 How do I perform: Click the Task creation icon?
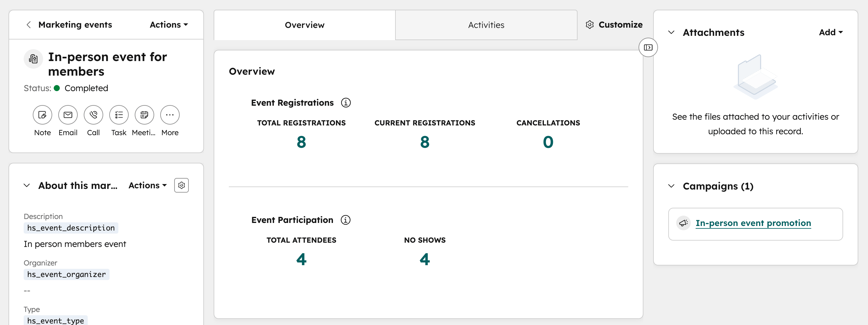tap(119, 115)
